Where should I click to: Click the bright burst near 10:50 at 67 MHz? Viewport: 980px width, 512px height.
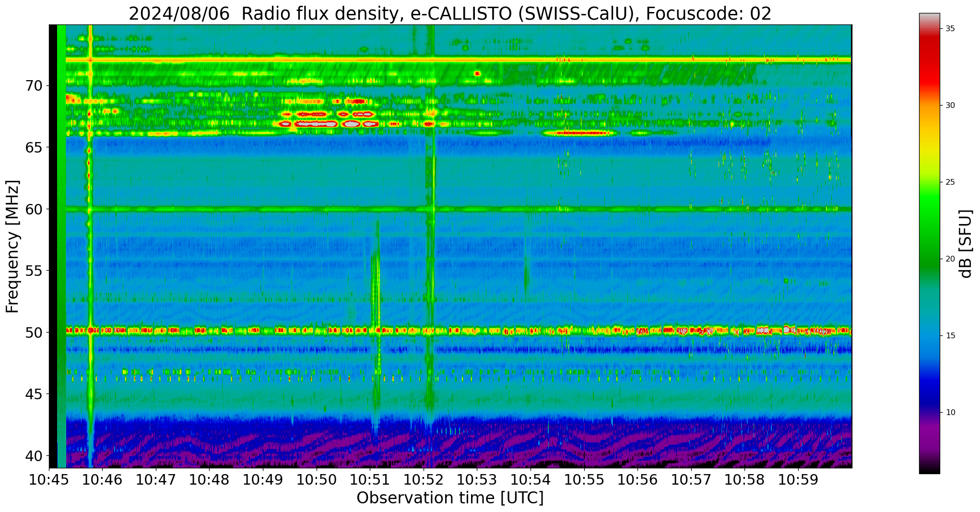coord(317,123)
